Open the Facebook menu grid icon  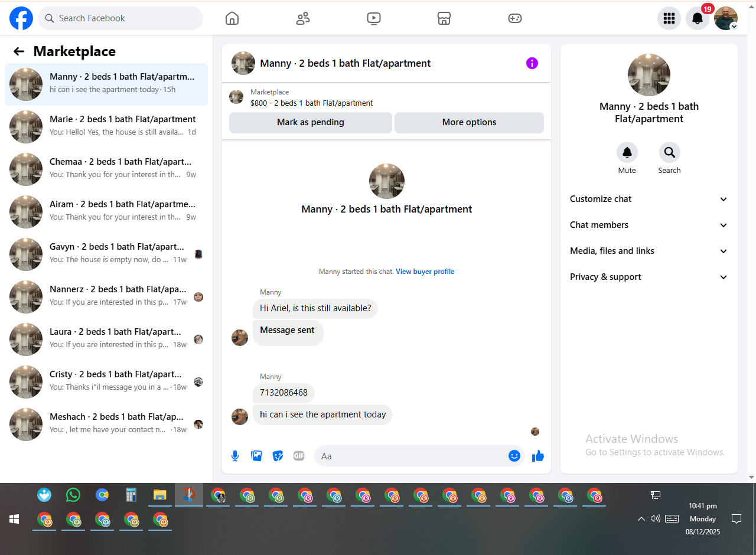(669, 18)
